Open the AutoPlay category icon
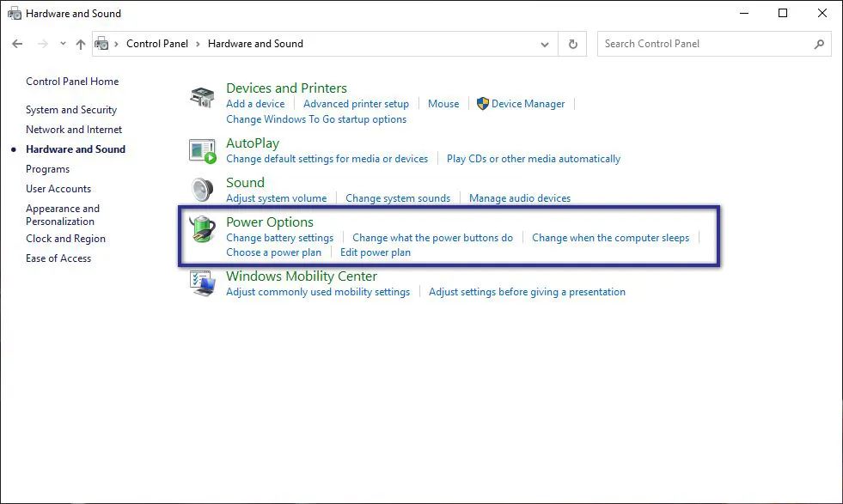This screenshot has width=843, height=504. coord(202,151)
